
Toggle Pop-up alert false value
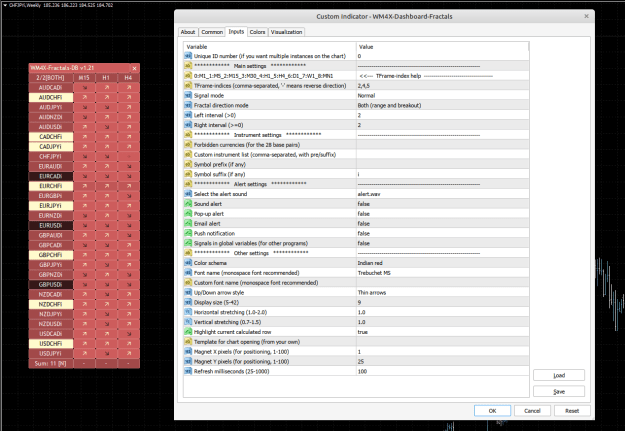442,214
